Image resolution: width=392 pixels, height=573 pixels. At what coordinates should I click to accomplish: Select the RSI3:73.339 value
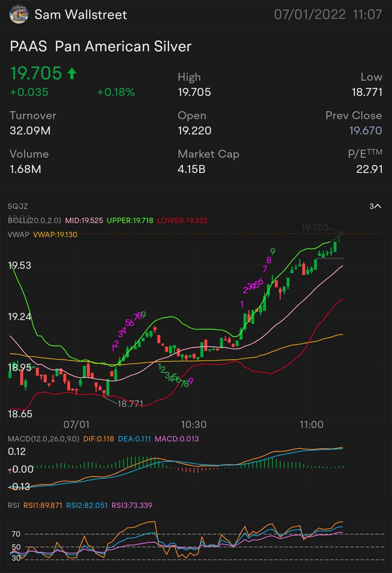132,505
